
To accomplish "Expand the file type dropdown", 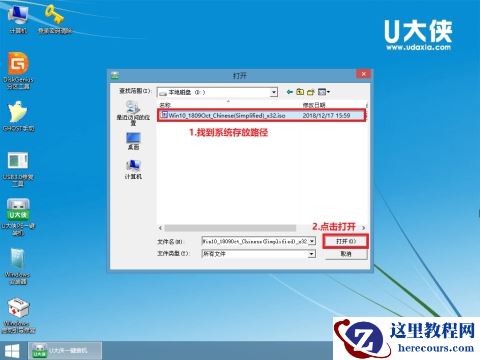I will click(x=311, y=254).
